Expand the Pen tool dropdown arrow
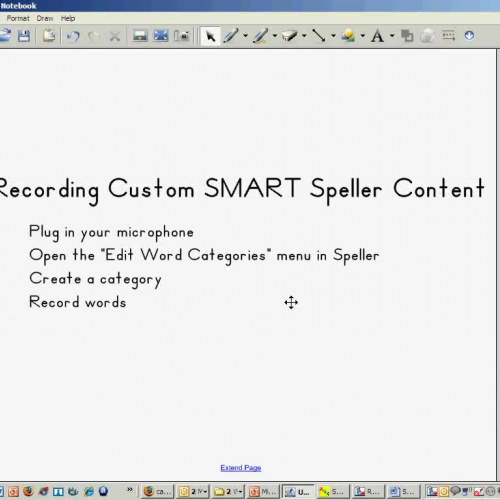 click(246, 35)
